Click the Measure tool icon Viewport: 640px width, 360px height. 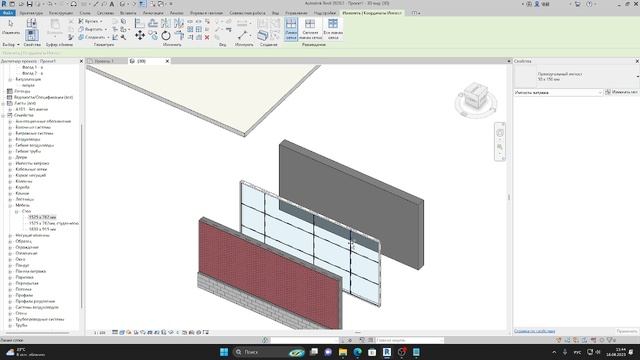[243, 36]
